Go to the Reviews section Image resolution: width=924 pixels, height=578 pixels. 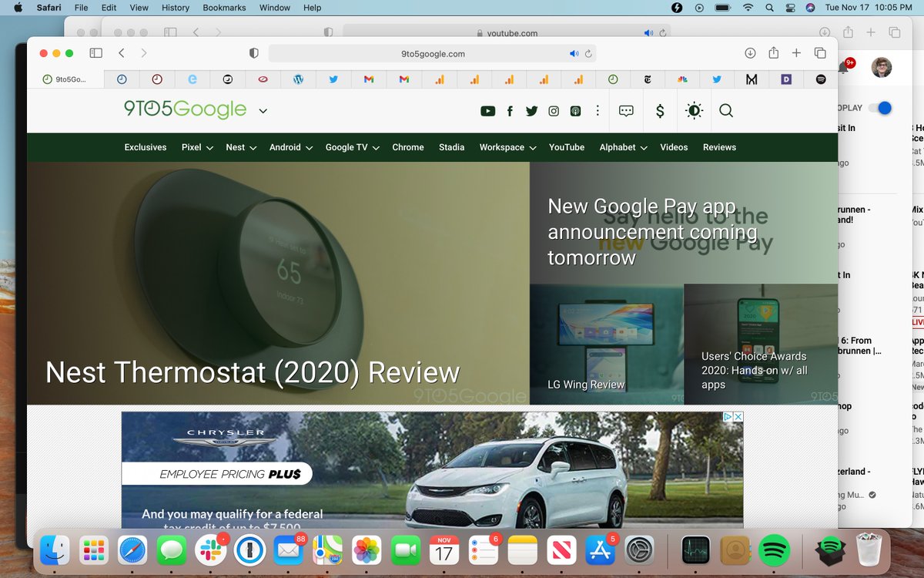(x=719, y=147)
